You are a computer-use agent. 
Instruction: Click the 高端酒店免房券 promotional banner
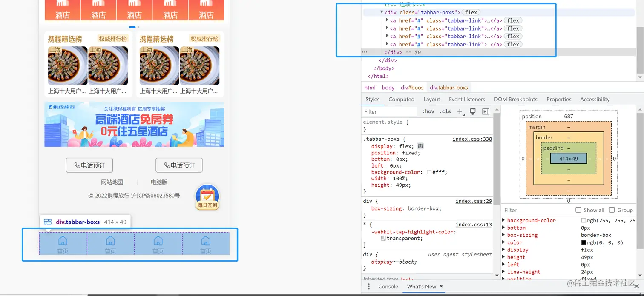tap(134, 124)
